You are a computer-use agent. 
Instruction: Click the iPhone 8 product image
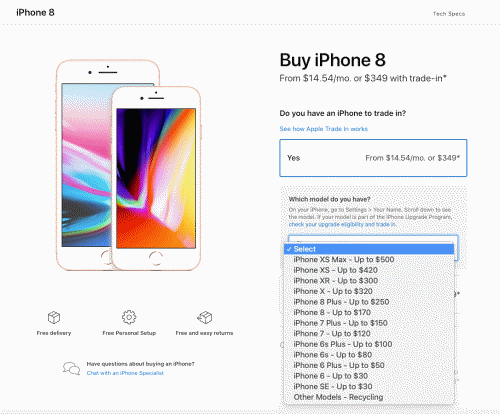pos(128,165)
